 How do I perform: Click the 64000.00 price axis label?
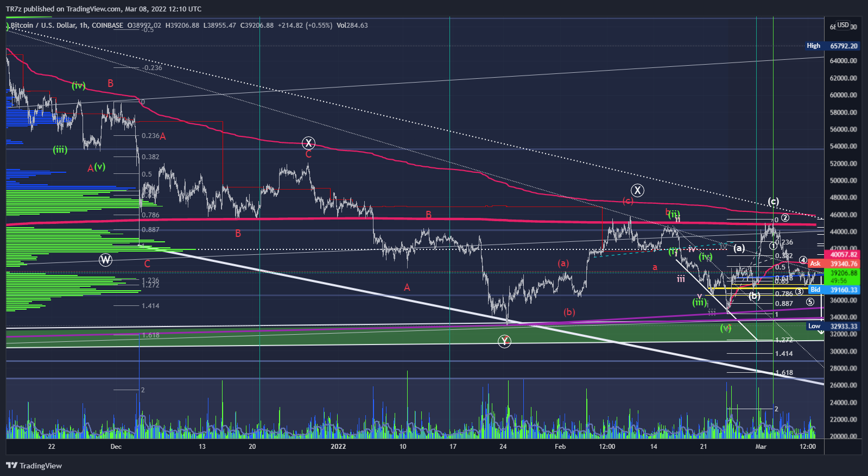pyautogui.click(x=844, y=61)
